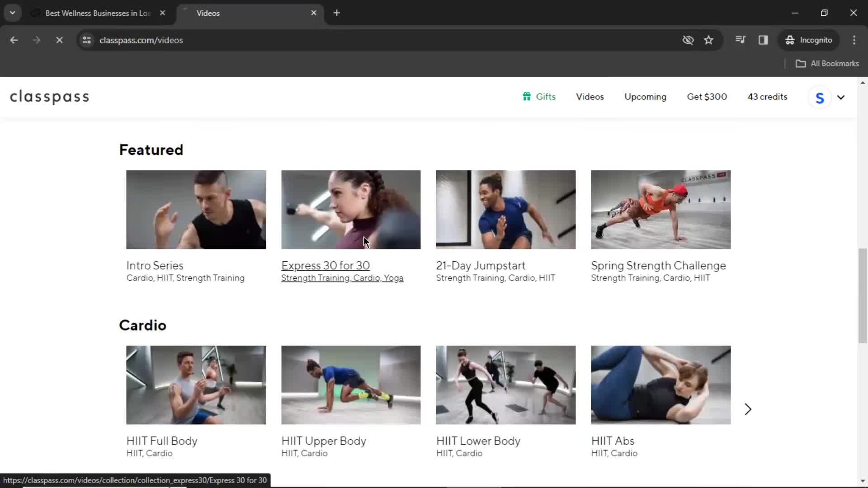
Task: Open the media control icon
Action: (741, 40)
